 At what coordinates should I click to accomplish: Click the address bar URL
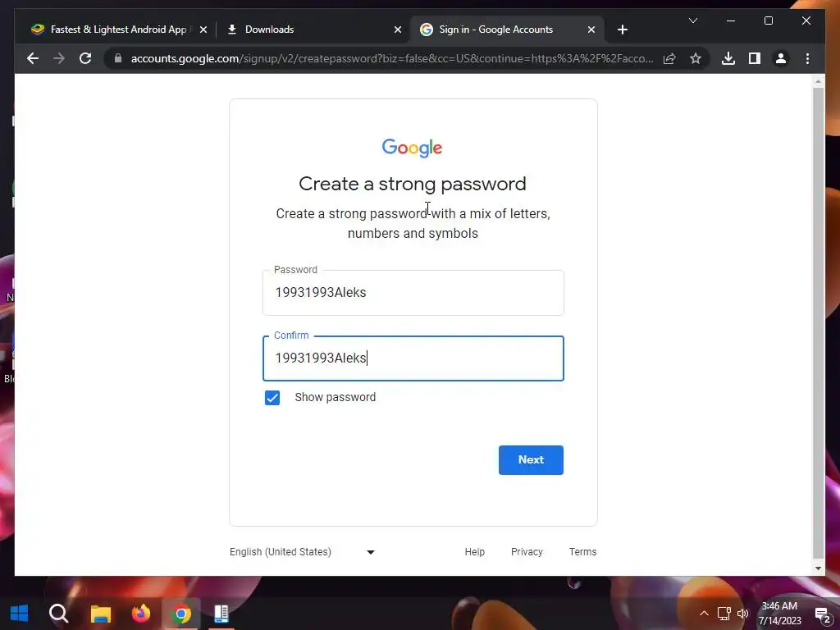pyautogui.click(x=391, y=58)
